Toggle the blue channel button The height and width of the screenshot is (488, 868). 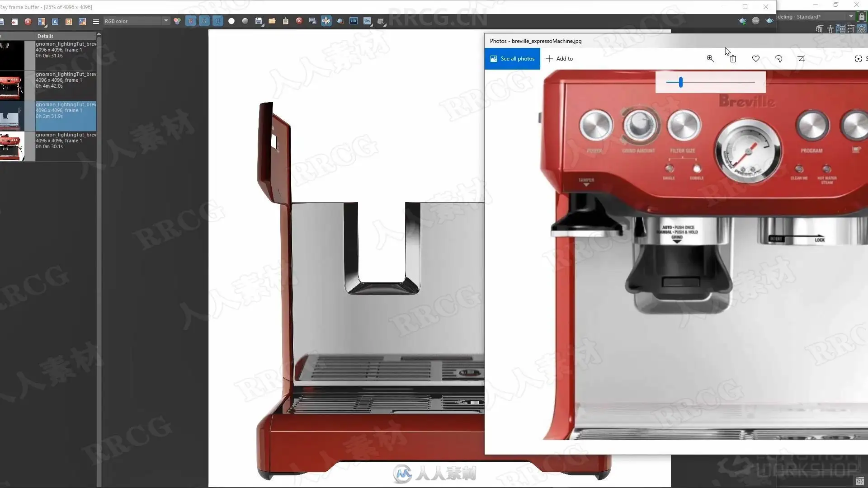[218, 21]
